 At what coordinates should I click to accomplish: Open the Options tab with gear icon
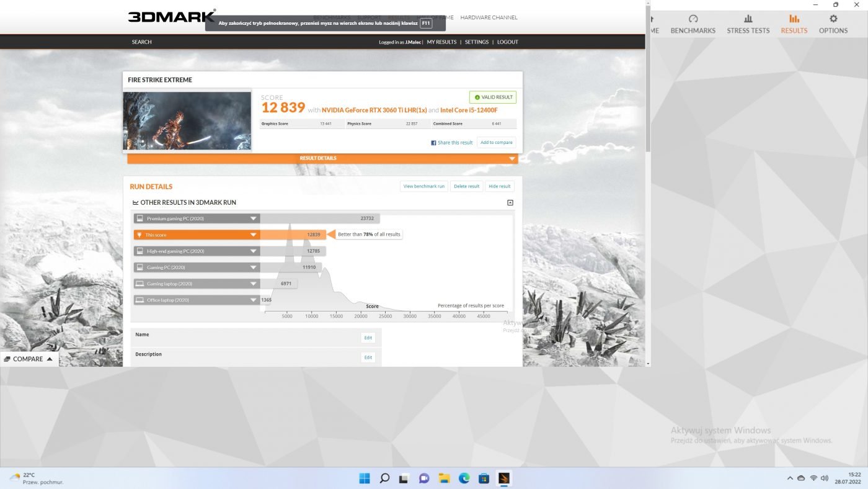coord(833,24)
